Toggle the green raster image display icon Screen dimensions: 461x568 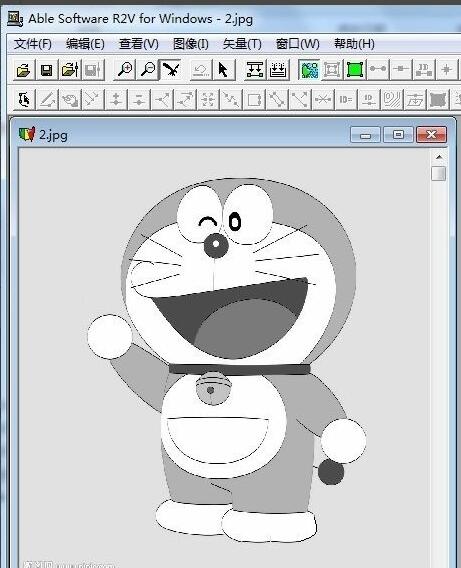pyautogui.click(x=309, y=70)
